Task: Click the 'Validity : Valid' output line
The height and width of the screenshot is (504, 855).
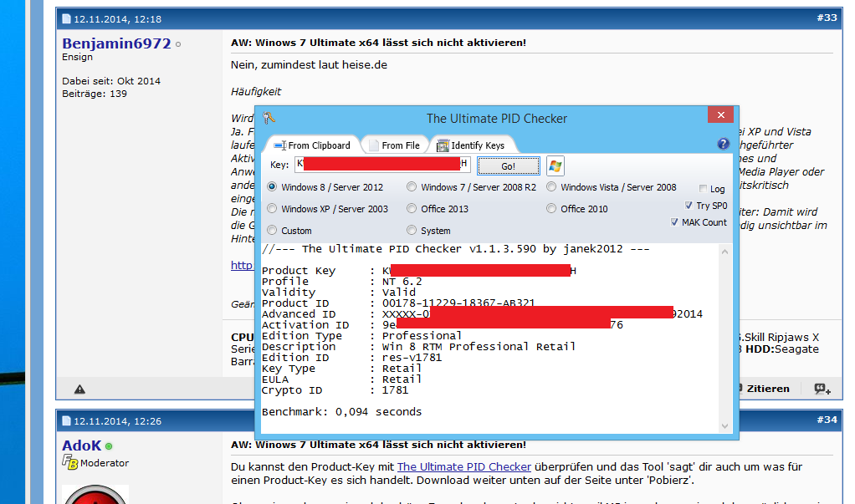Action: point(339,292)
